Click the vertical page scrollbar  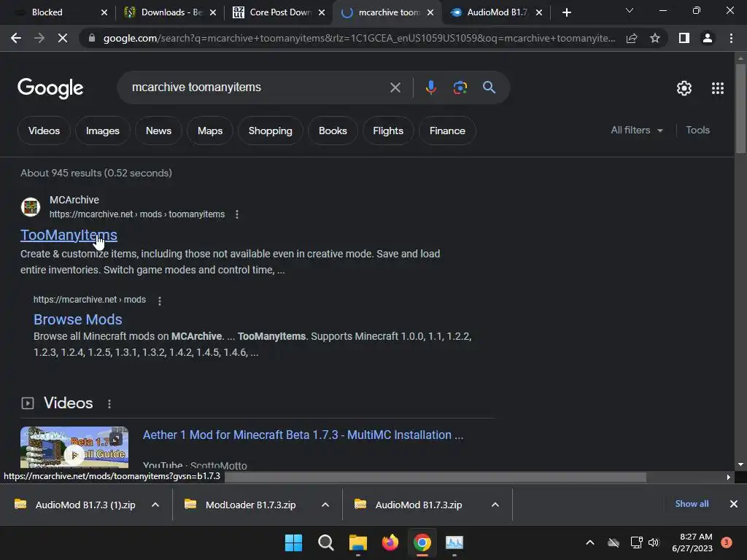pyautogui.click(x=740, y=107)
